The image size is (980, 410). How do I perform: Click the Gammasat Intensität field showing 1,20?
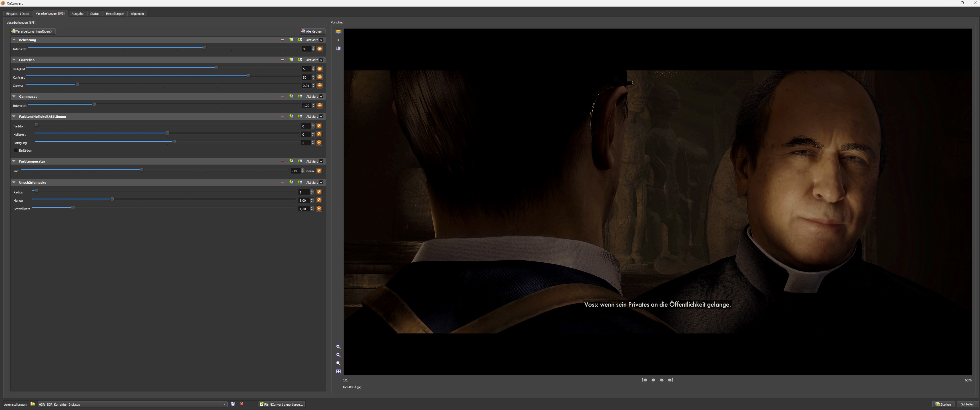pyautogui.click(x=306, y=106)
